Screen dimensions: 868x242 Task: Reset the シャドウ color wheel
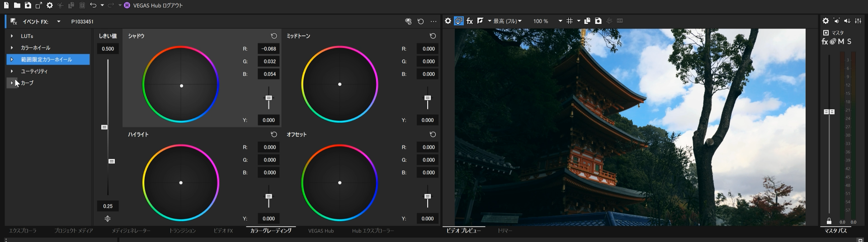274,36
